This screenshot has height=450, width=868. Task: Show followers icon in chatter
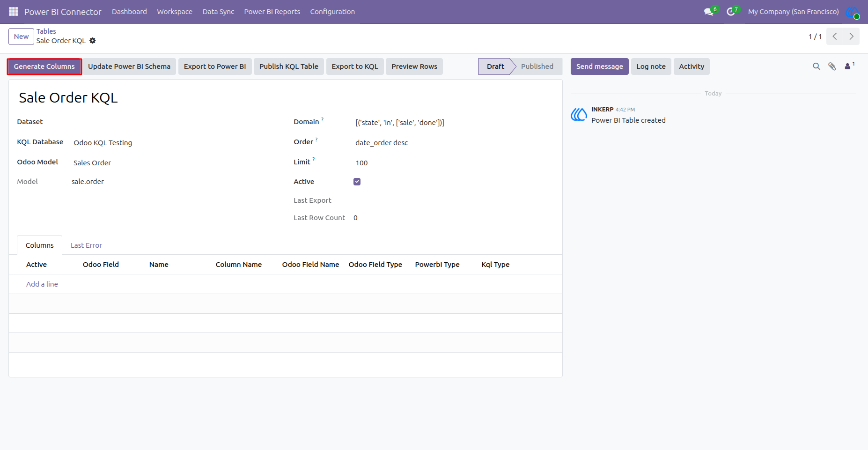[849, 66]
